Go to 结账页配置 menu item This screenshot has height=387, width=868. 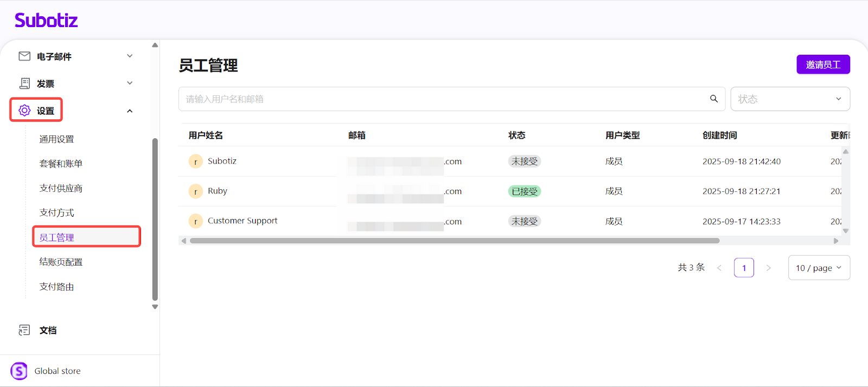click(x=61, y=262)
